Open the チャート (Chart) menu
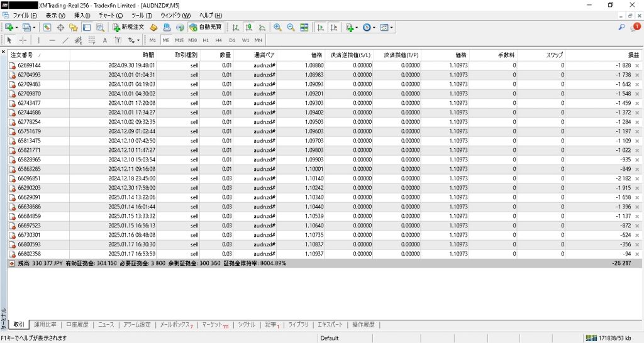Image resolution: width=644 pixels, height=343 pixels. (111, 14)
